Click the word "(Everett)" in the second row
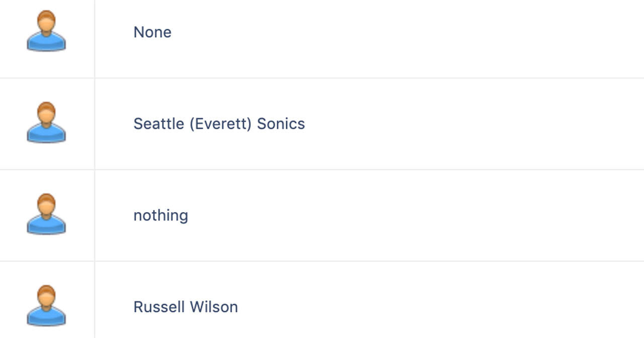This screenshot has width=644, height=338. coord(220,124)
